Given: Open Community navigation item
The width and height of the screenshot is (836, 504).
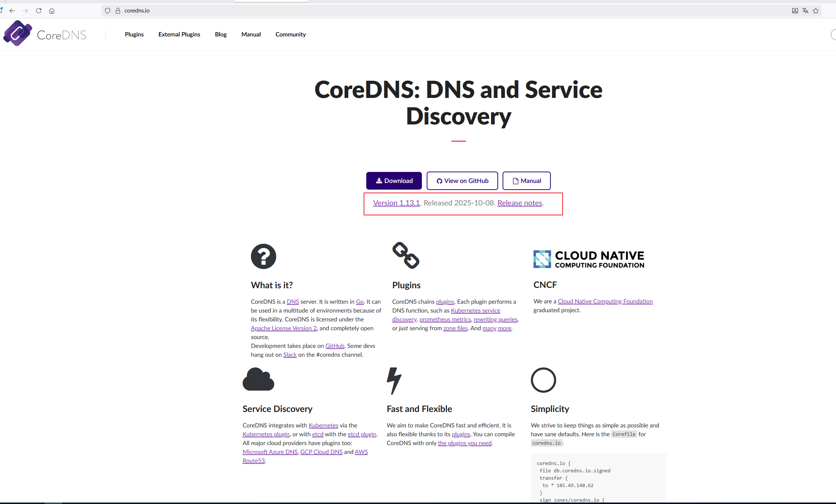Looking at the screenshot, I should 290,34.
